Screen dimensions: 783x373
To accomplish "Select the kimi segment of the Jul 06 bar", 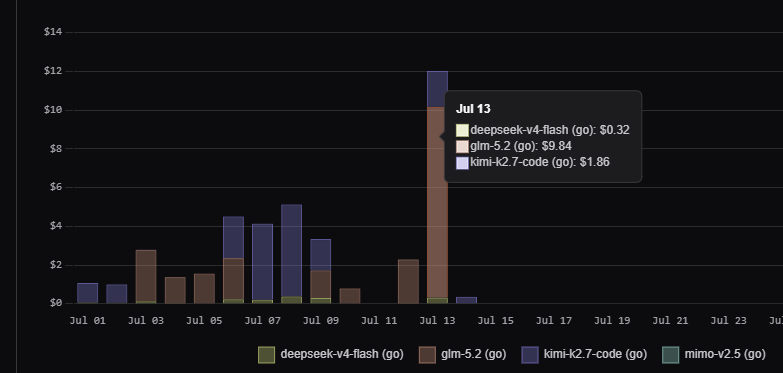I will click(233, 237).
